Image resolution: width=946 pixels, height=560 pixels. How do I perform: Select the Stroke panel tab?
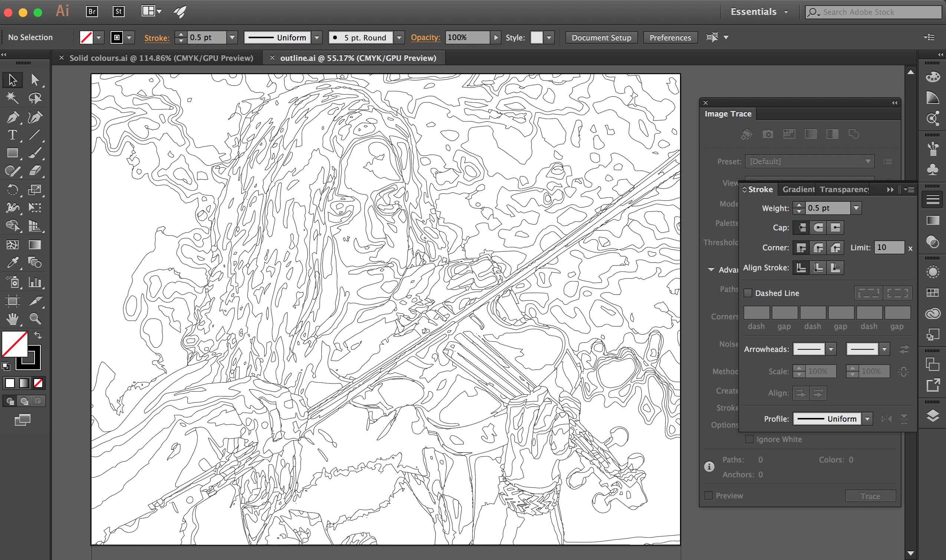760,189
